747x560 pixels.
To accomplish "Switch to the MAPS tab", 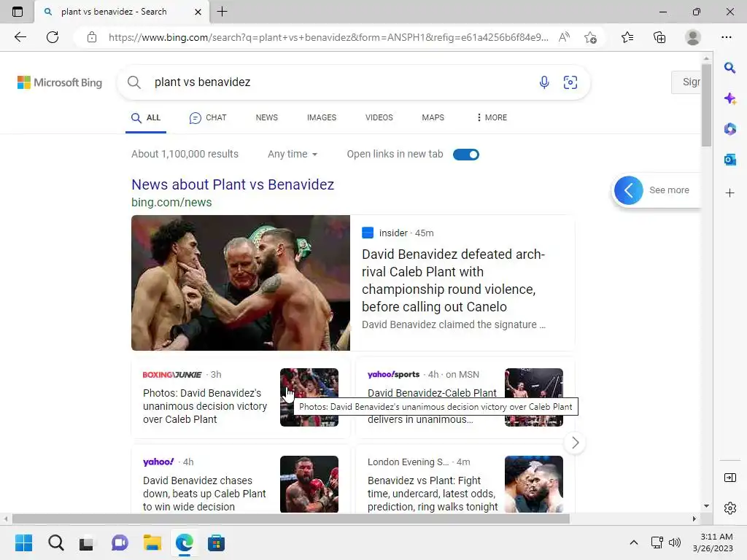I will pos(433,117).
